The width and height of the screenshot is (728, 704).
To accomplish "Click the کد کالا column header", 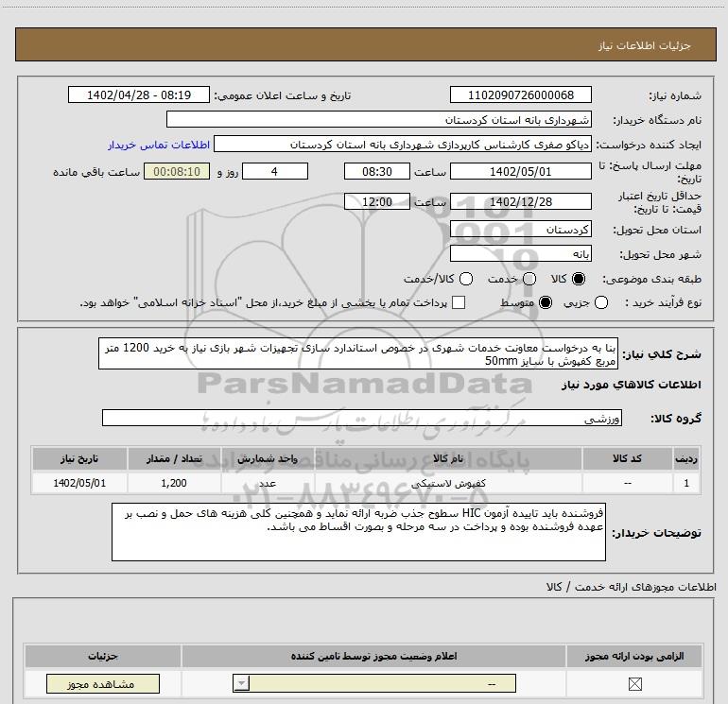I will [627, 458].
